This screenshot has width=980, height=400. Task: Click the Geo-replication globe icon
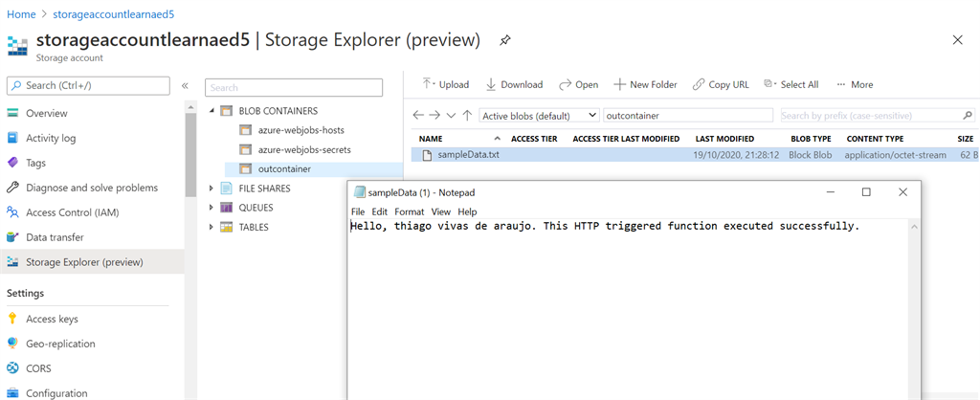[x=12, y=344]
